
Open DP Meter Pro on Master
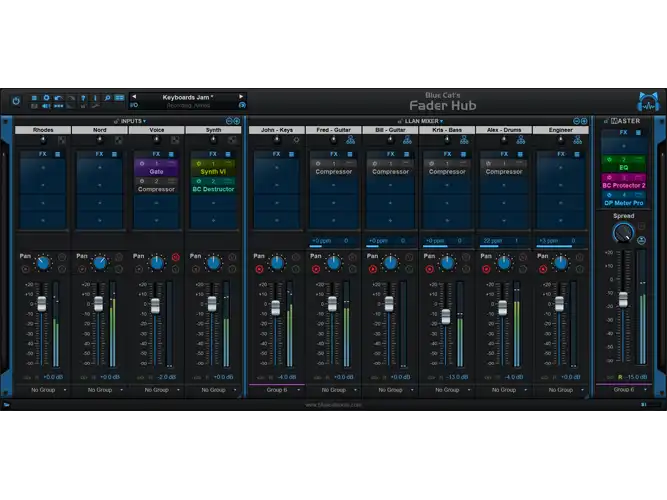pos(624,200)
